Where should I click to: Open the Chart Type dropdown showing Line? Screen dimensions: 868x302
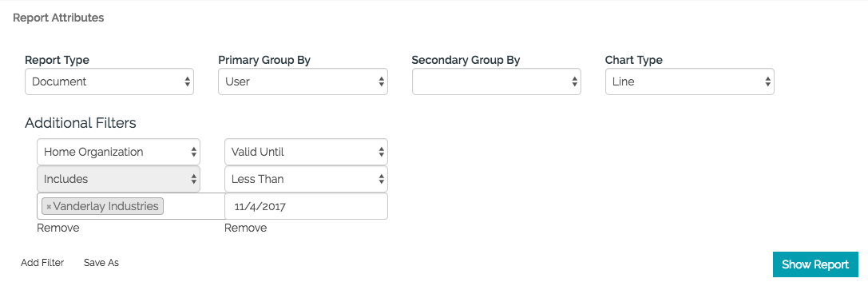(x=690, y=81)
